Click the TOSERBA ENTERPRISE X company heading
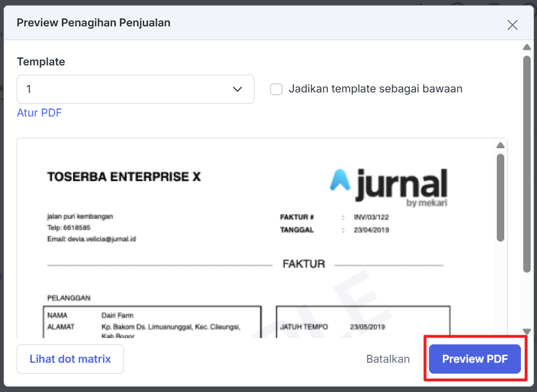The width and height of the screenshot is (537, 392). 124,177
